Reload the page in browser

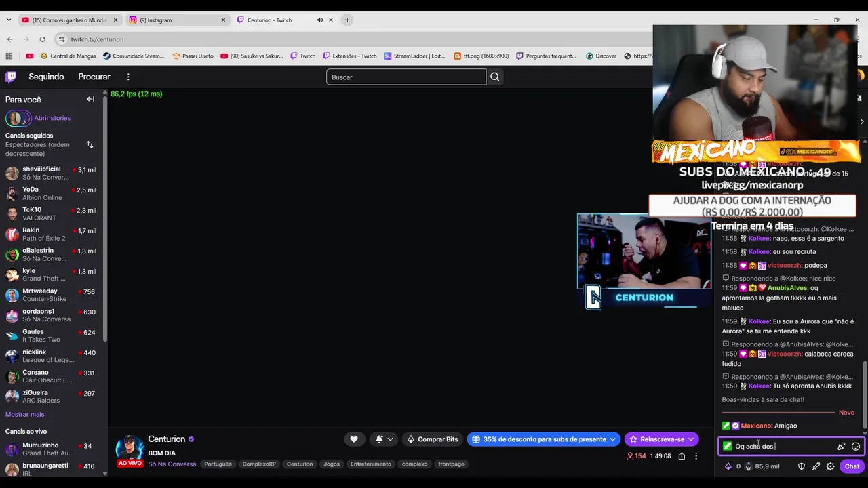point(42,39)
